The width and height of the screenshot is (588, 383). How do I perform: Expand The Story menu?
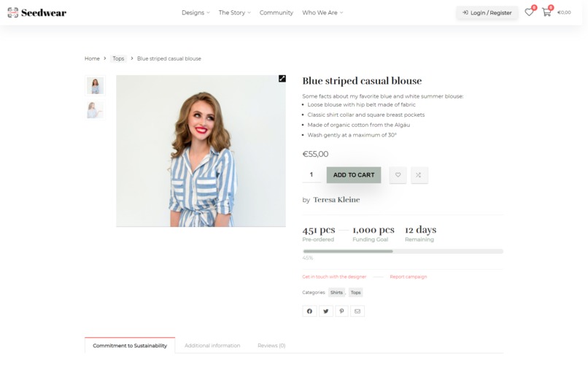tap(235, 12)
